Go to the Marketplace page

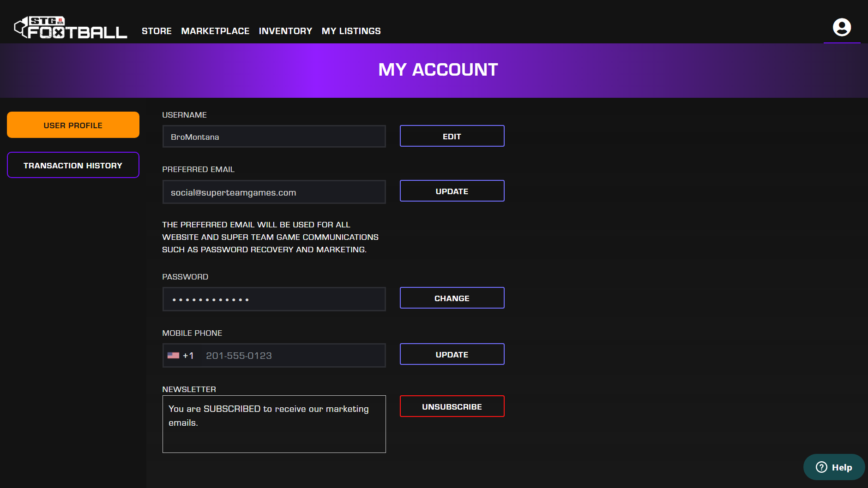(x=215, y=31)
